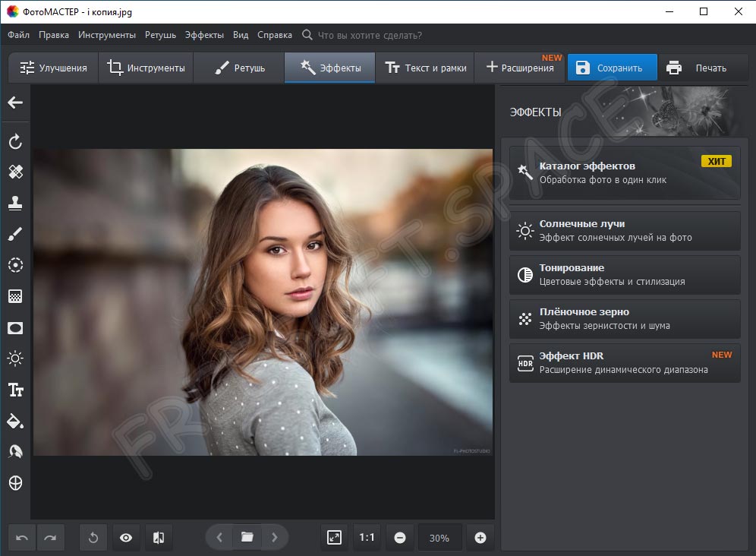Select the rotate tool in sidebar
This screenshot has width=756, height=556.
tap(15, 142)
